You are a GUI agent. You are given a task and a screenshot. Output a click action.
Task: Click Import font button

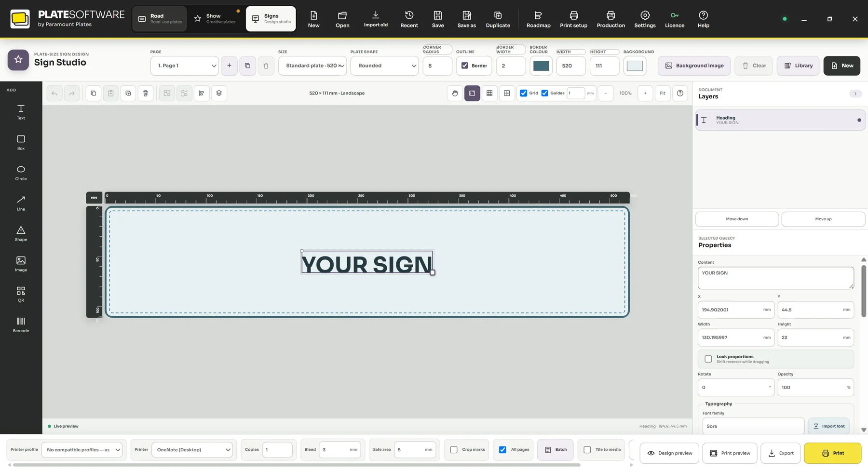pyautogui.click(x=828, y=426)
